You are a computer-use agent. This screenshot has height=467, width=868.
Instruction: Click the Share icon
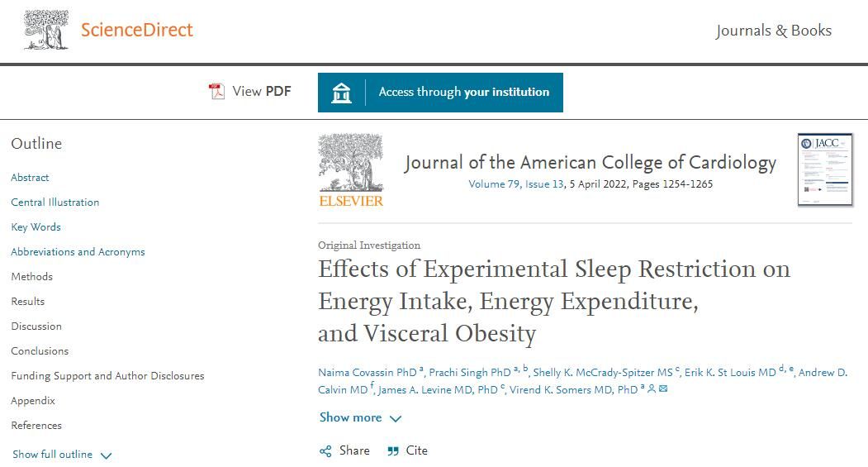point(325,451)
